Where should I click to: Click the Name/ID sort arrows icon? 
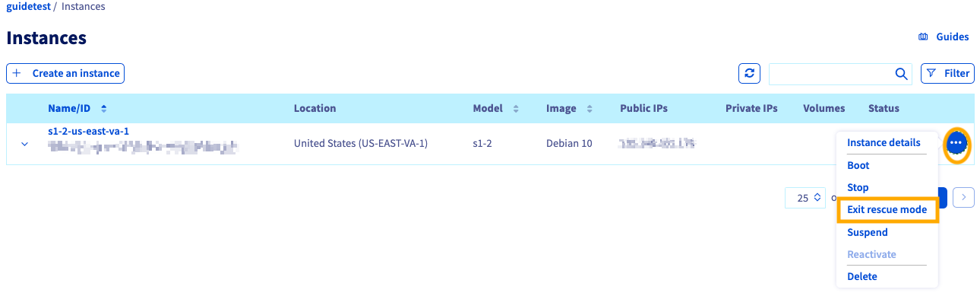click(x=104, y=109)
